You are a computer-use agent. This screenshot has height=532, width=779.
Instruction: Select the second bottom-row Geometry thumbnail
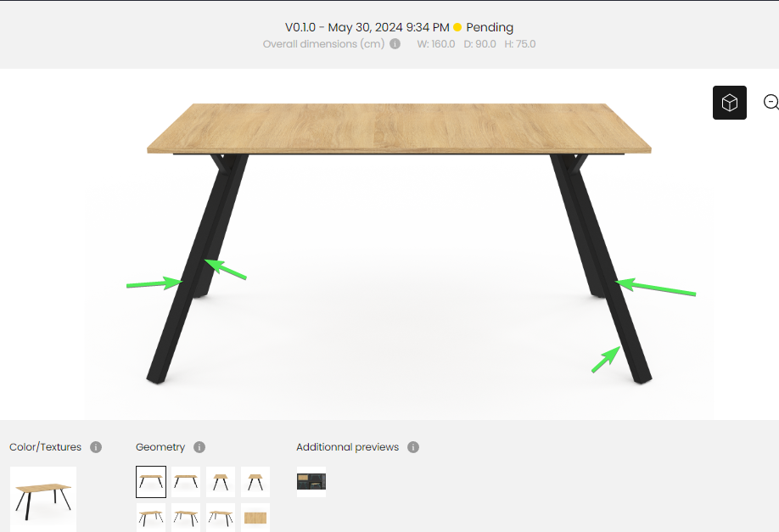click(186, 518)
